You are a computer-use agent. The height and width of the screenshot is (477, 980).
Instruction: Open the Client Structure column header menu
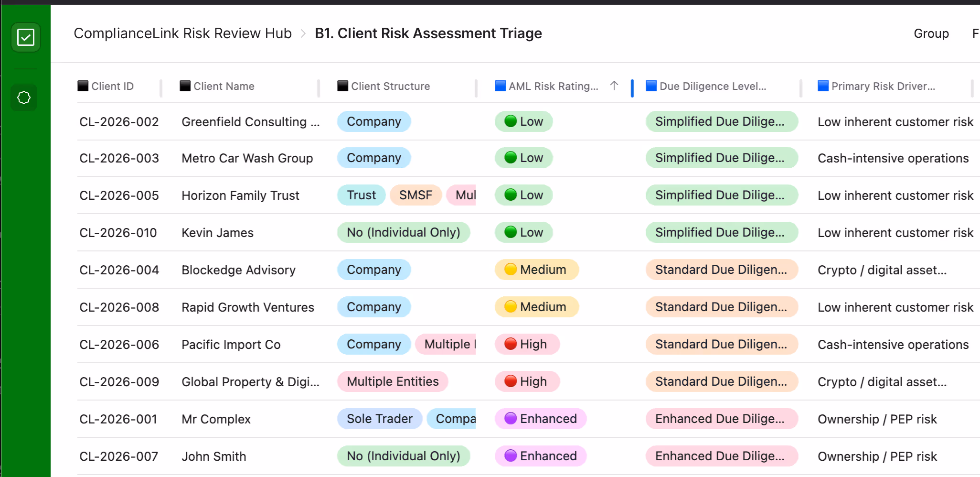(390, 86)
